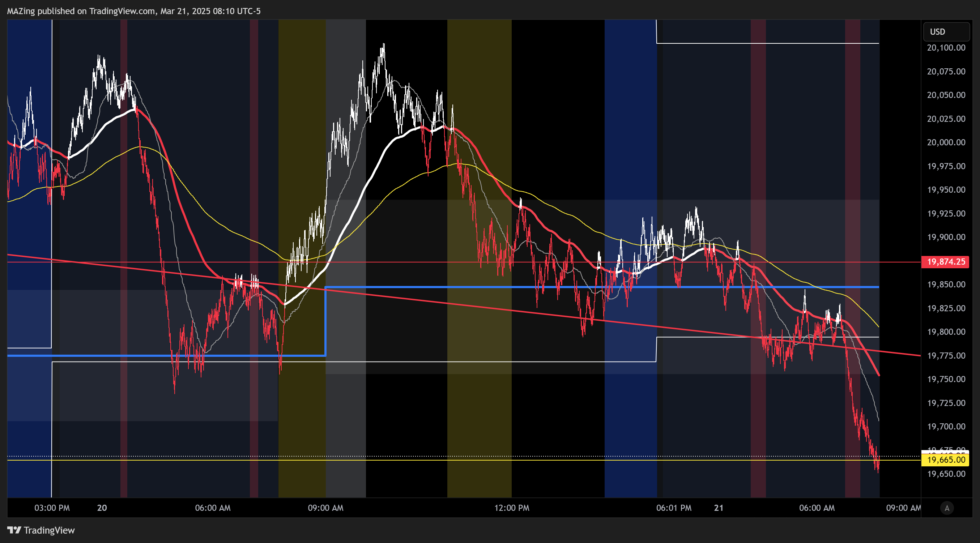Click the 19,700.00 price axis label
Image resolution: width=980 pixels, height=543 pixels.
click(x=946, y=427)
